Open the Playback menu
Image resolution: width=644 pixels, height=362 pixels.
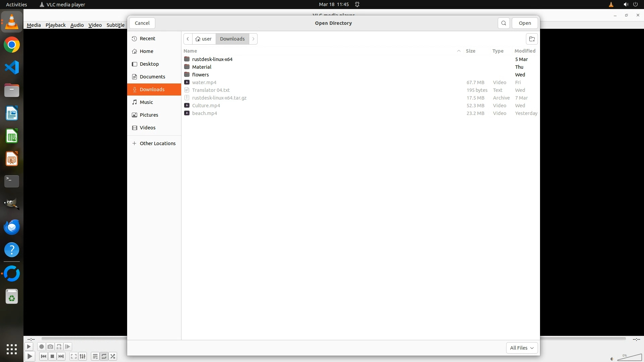click(x=55, y=25)
